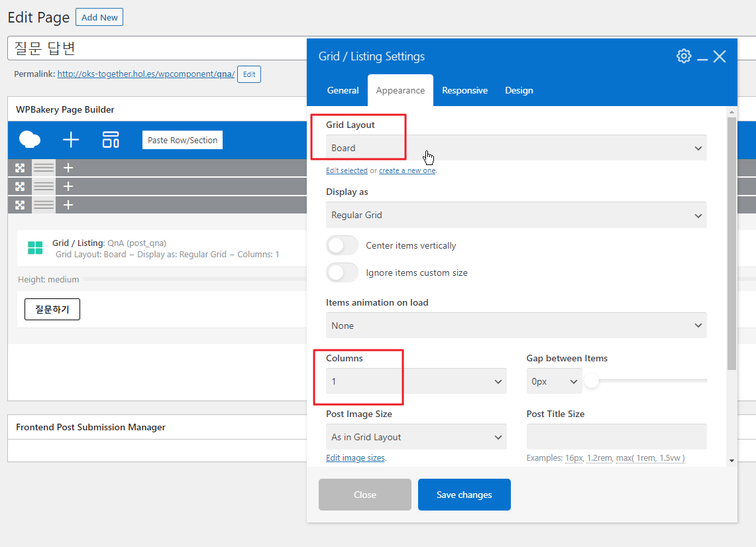Click the Paste Row/Section button
This screenshot has width=756, height=547.
[182, 140]
